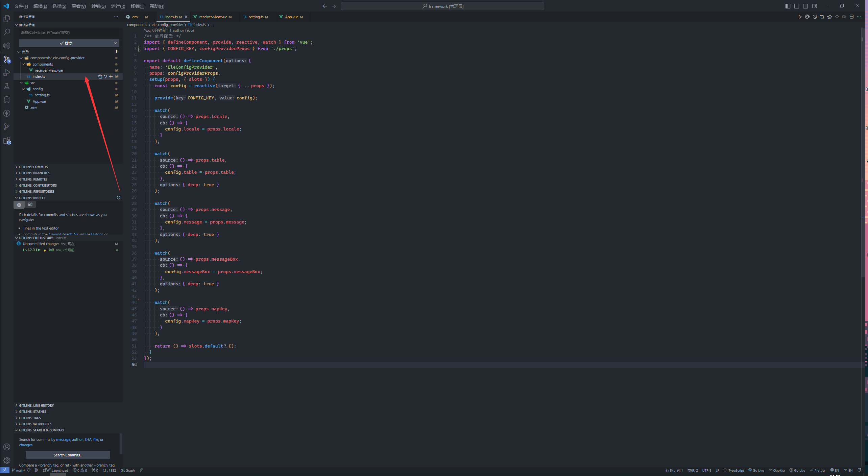
Task: Collapse the config folder in changes
Action: pos(23,89)
